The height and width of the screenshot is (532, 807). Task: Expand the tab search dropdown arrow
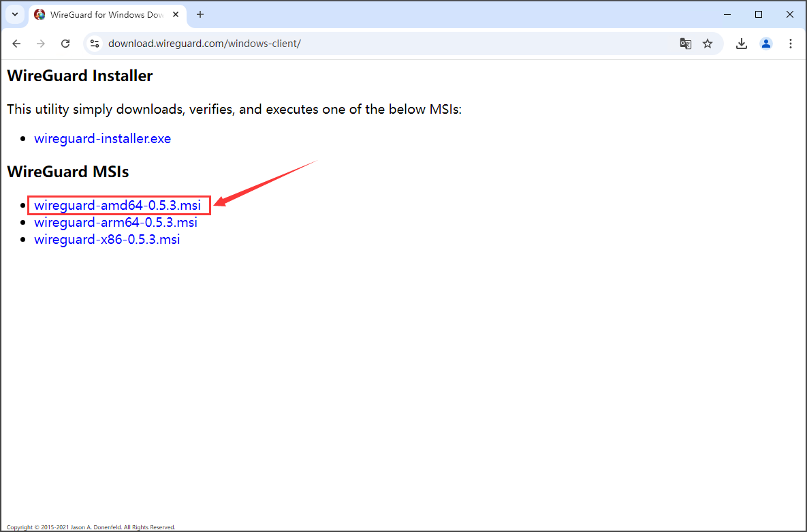click(15, 14)
